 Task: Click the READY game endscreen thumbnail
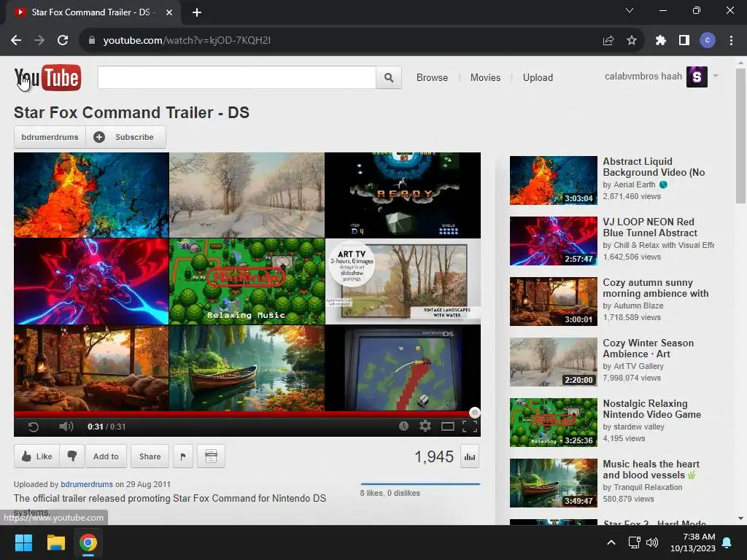[x=403, y=195]
